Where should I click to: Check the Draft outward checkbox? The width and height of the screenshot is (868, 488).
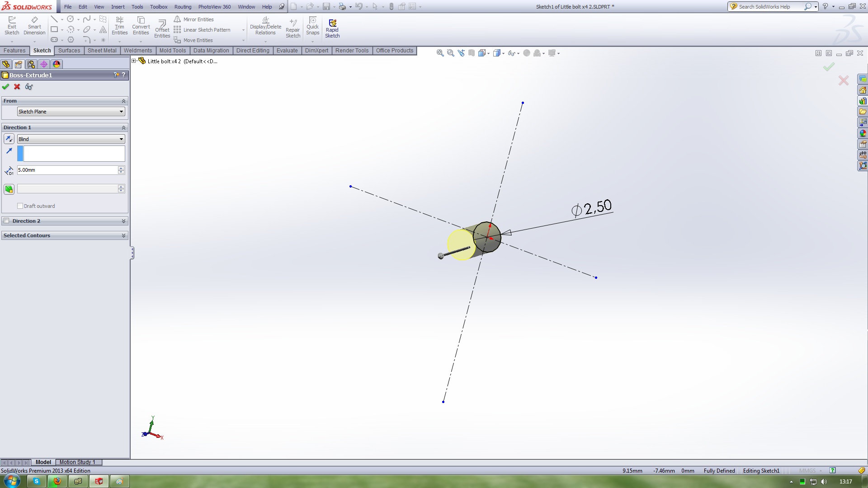[x=20, y=206]
